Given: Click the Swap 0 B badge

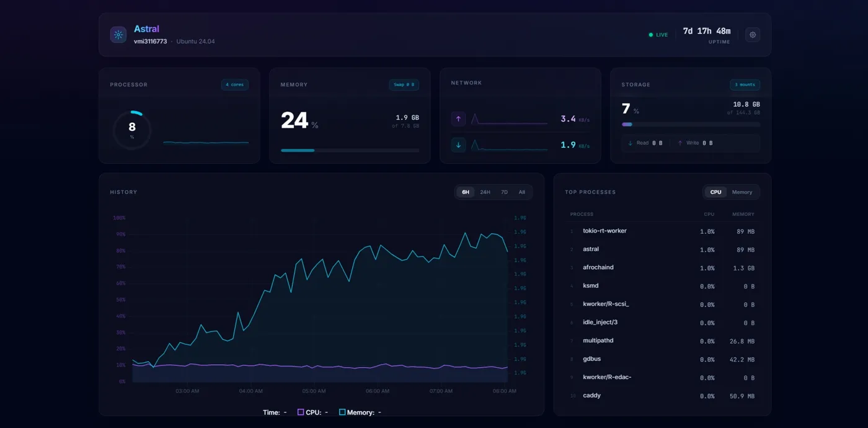Looking at the screenshot, I should [404, 85].
